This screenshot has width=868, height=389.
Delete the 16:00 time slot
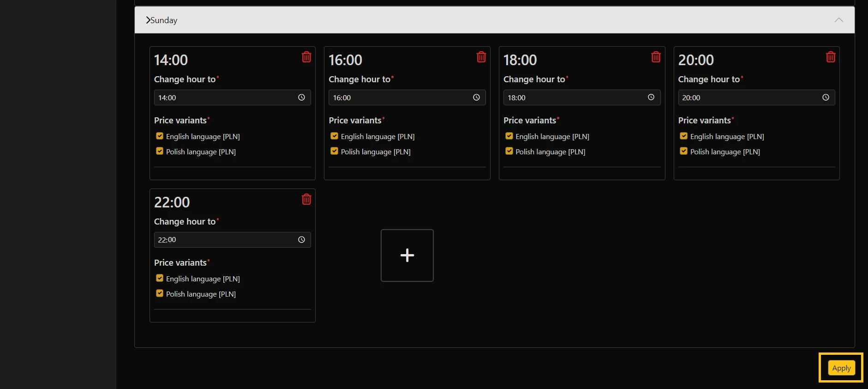481,57
